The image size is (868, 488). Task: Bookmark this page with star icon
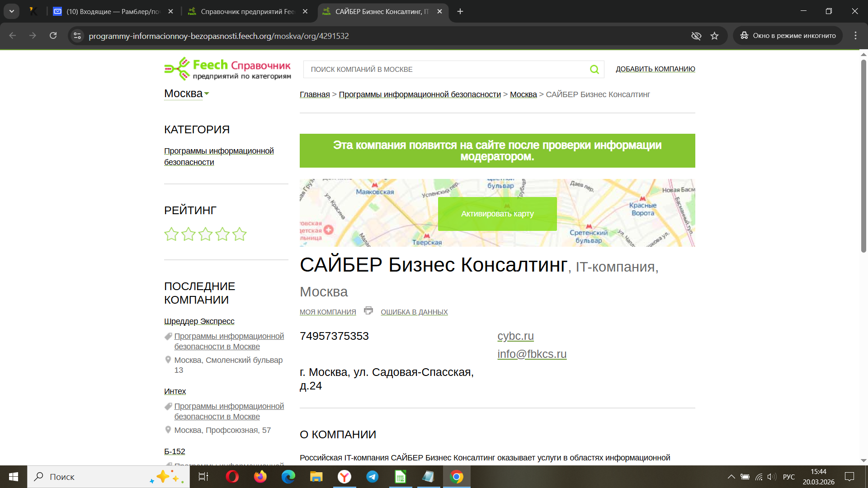pyautogui.click(x=714, y=36)
